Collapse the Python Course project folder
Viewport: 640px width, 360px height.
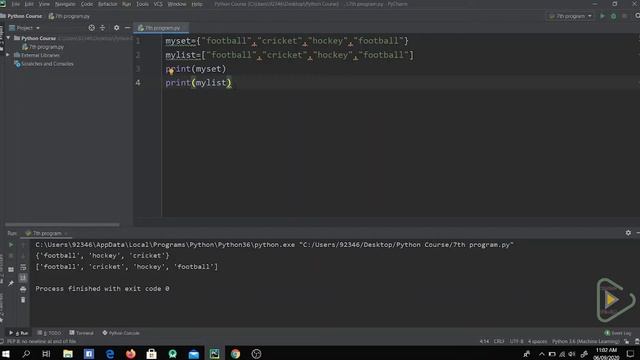(8, 38)
